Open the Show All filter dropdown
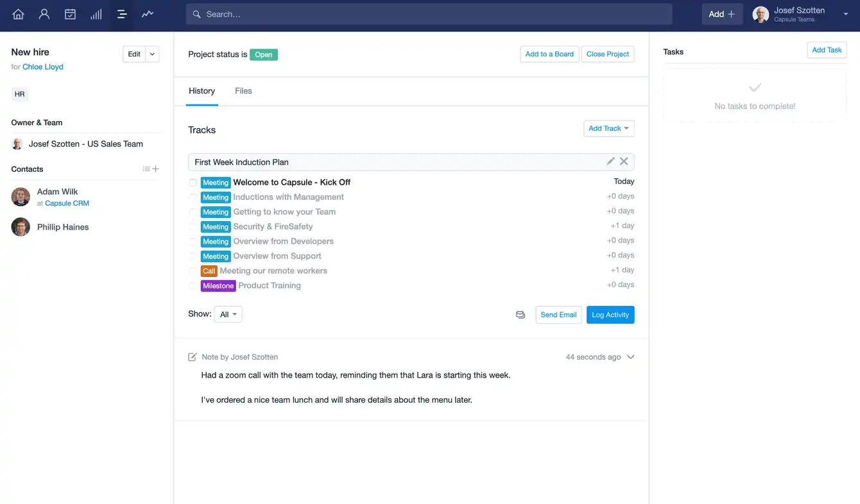This screenshot has height=504, width=860. tap(228, 314)
